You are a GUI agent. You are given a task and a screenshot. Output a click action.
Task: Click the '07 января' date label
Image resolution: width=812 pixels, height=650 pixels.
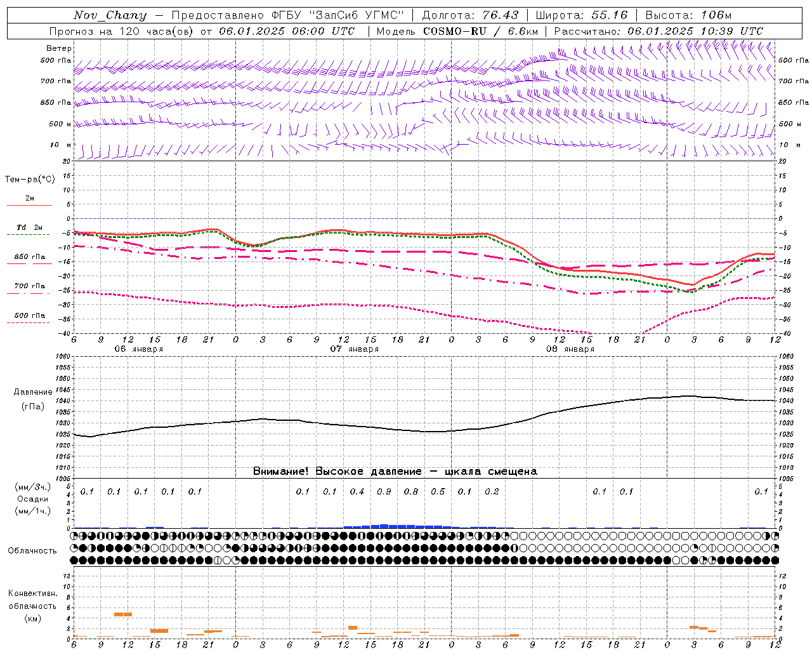[354, 349]
